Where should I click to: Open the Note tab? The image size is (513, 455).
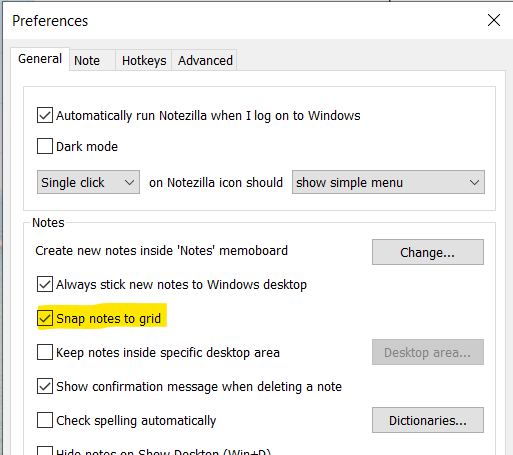92,60
